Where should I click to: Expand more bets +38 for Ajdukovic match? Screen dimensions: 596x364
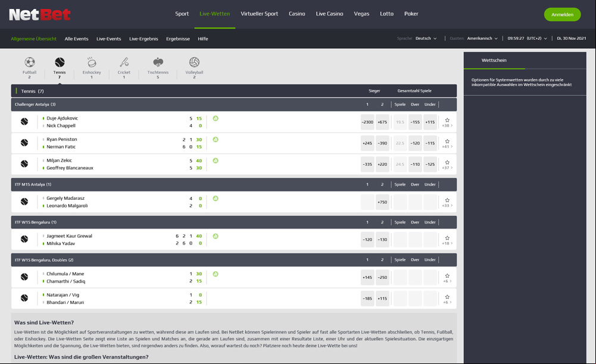tap(447, 125)
